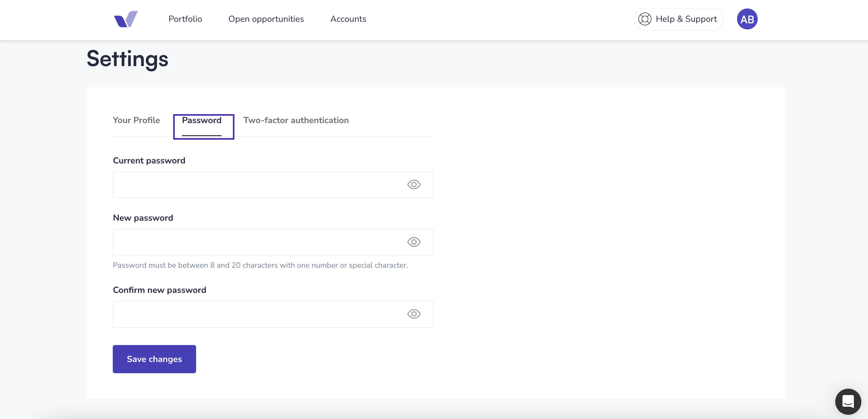This screenshot has width=868, height=419.
Task: Focus the New password input
Action: (273, 242)
